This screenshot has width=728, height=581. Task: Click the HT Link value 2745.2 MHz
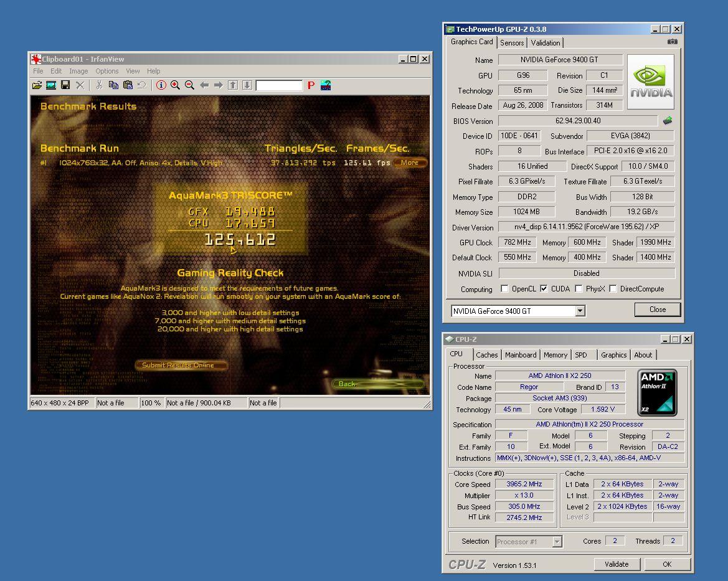[x=524, y=517]
